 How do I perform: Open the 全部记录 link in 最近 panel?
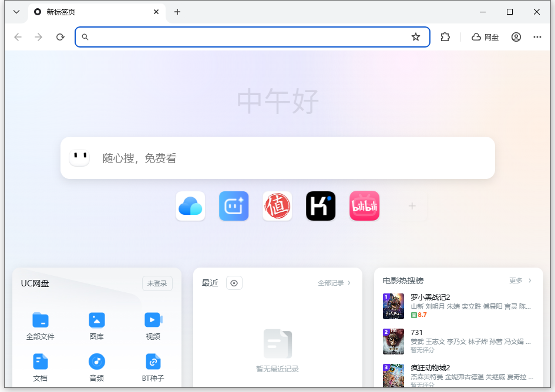333,282
